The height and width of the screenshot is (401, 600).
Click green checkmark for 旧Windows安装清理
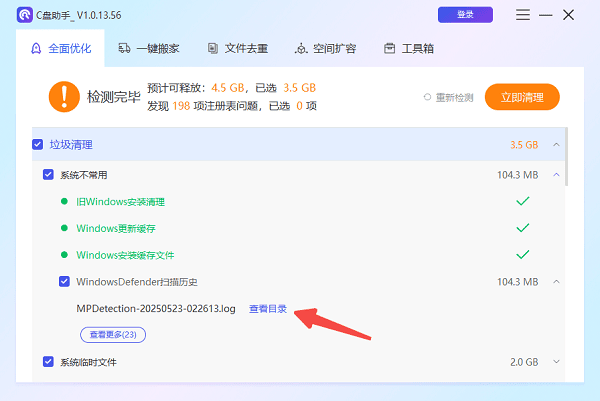(x=522, y=201)
